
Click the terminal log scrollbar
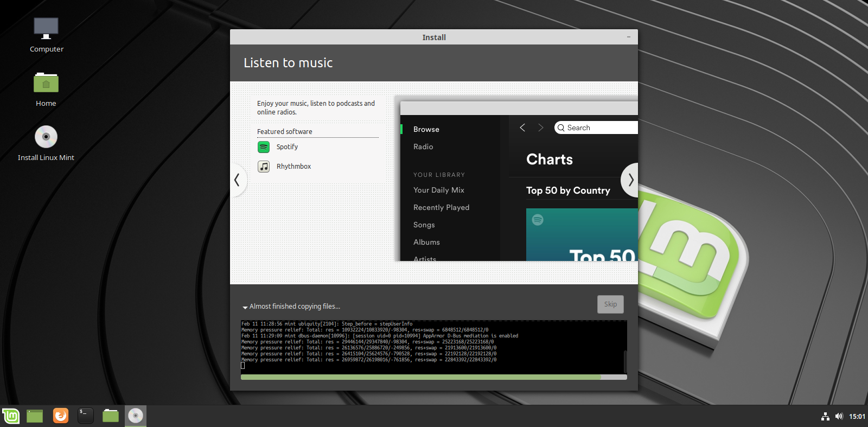626,361
